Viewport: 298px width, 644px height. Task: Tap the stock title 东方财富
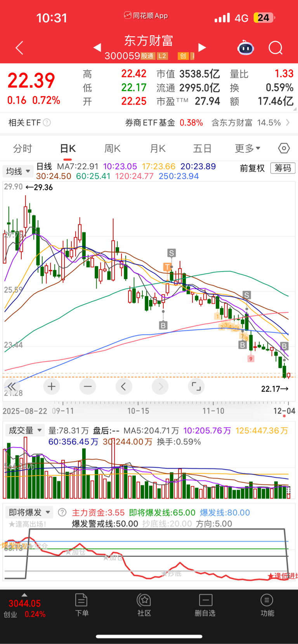point(149,41)
